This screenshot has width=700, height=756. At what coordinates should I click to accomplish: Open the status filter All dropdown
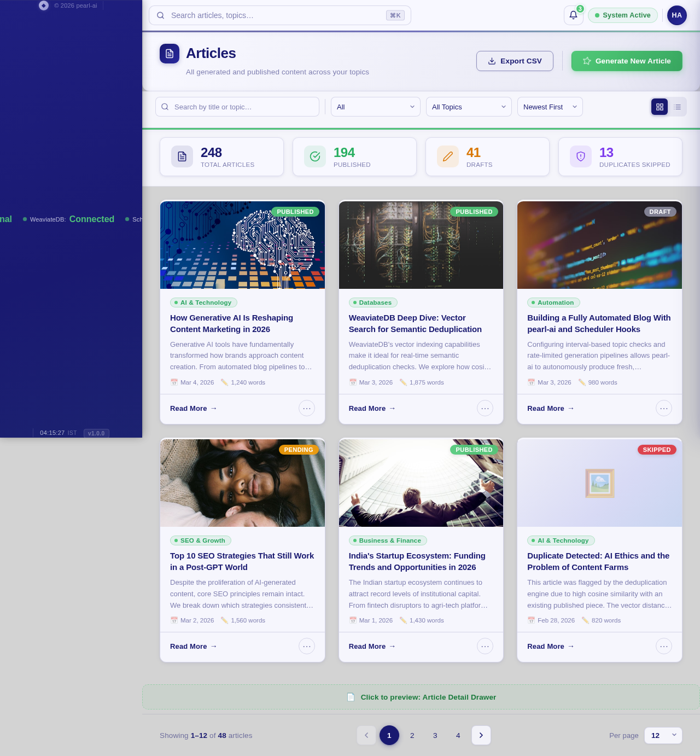point(375,107)
